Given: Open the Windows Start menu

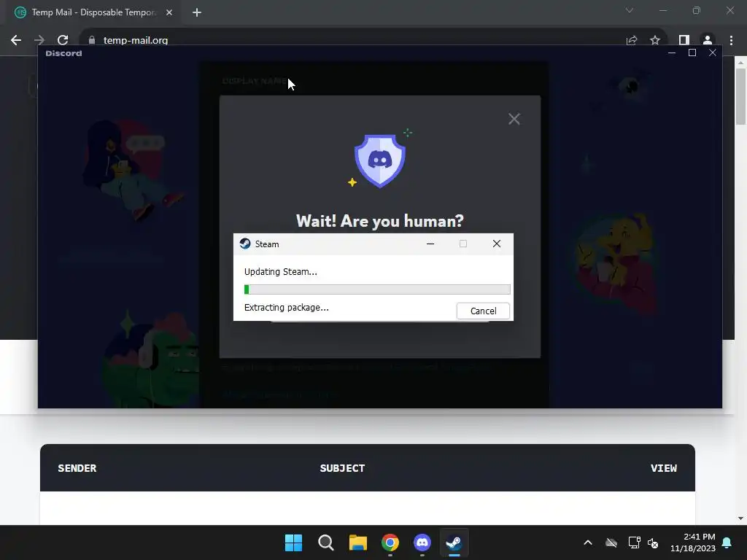Looking at the screenshot, I should [293, 542].
